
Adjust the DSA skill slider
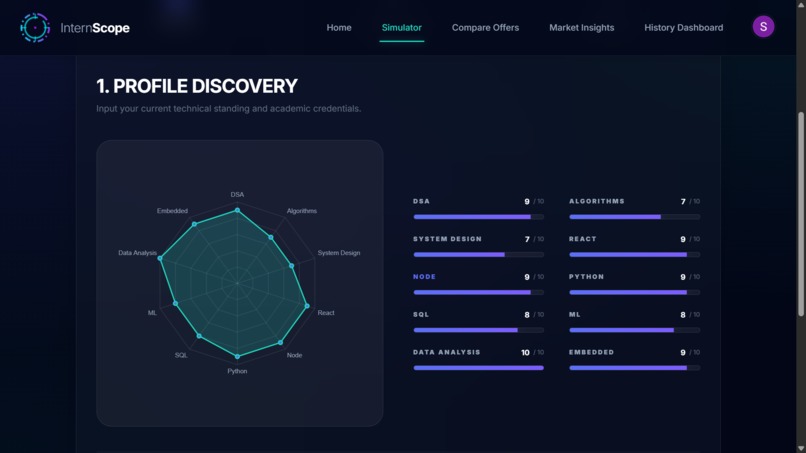click(479, 217)
